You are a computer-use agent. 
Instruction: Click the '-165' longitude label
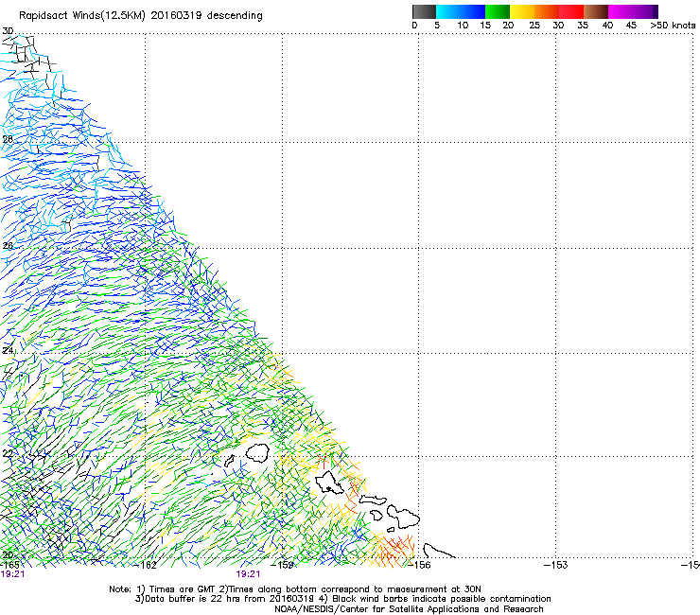tap(9, 565)
